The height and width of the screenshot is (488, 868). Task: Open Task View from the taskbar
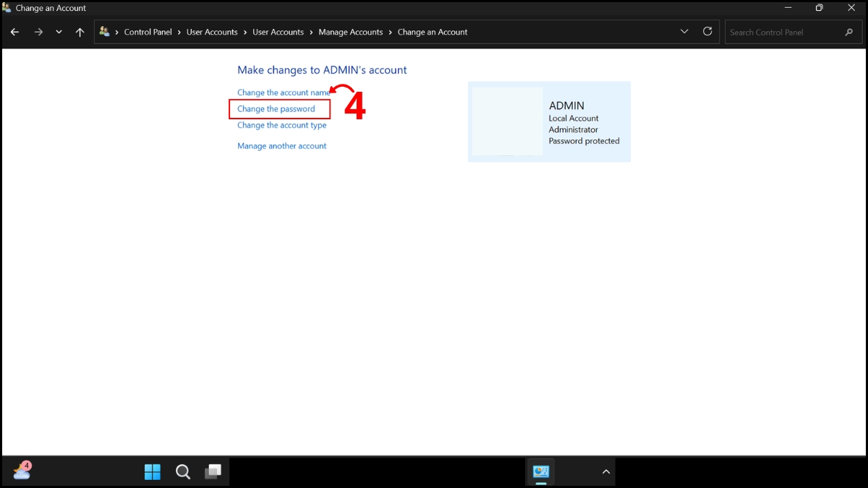pos(213,471)
